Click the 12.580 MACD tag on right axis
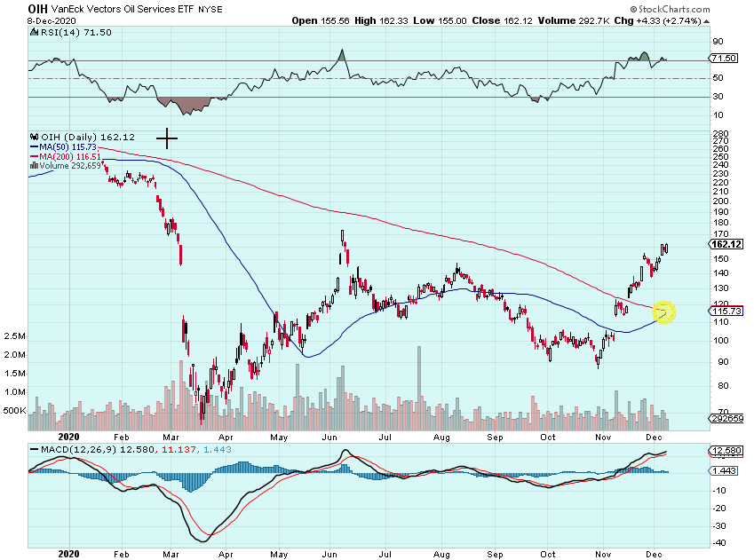 tap(726, 451)
